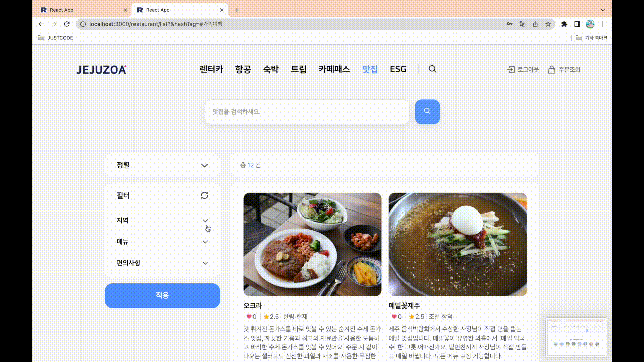Click the 로그아웃 link
The width and height of the screenshot is (644, 362).
pos(523,69)
